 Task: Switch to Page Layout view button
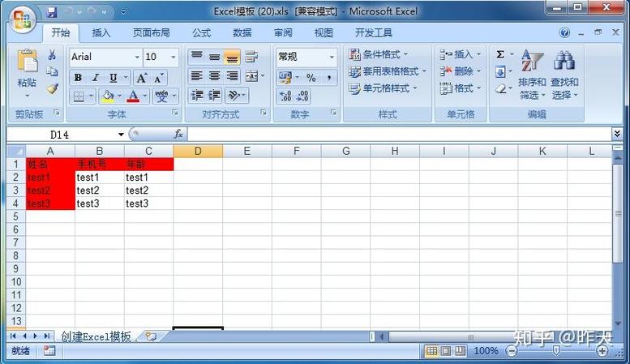coord(446,351)
